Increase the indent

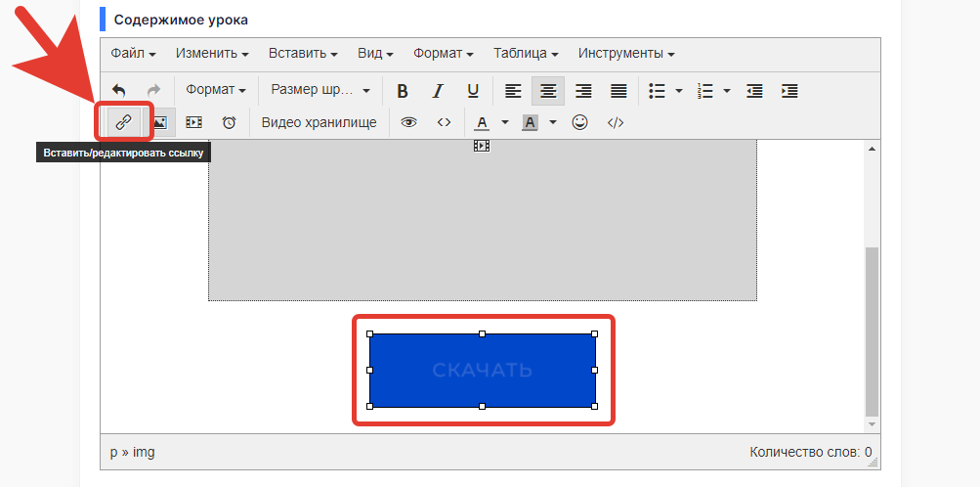coord(789,91)
